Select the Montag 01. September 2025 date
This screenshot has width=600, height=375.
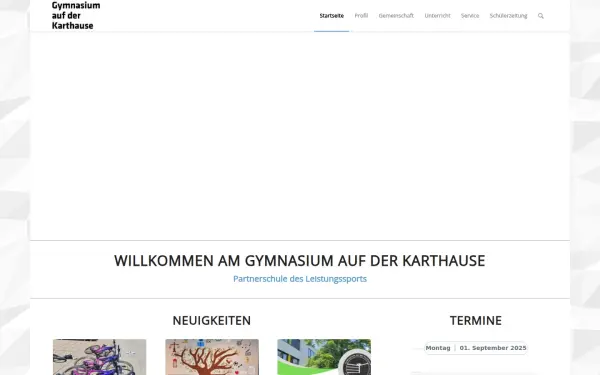476,348
